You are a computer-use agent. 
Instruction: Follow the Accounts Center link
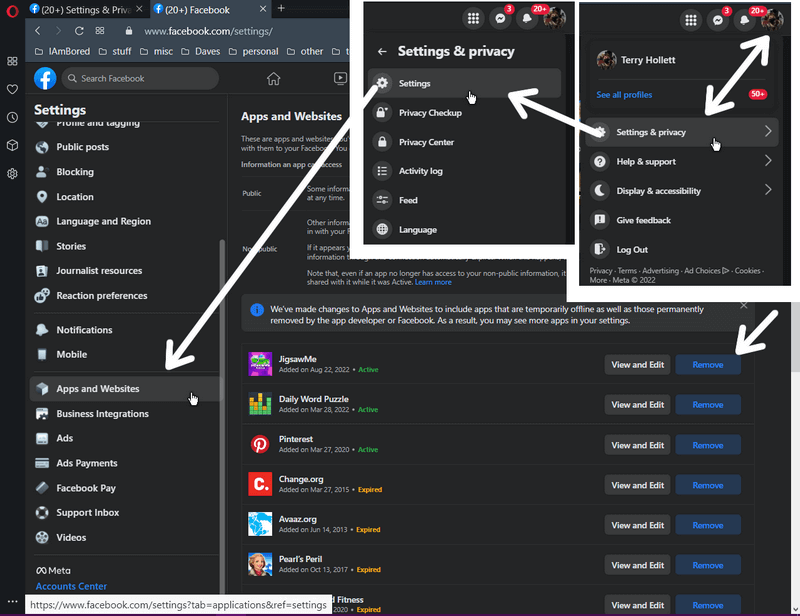click(71, 586)
